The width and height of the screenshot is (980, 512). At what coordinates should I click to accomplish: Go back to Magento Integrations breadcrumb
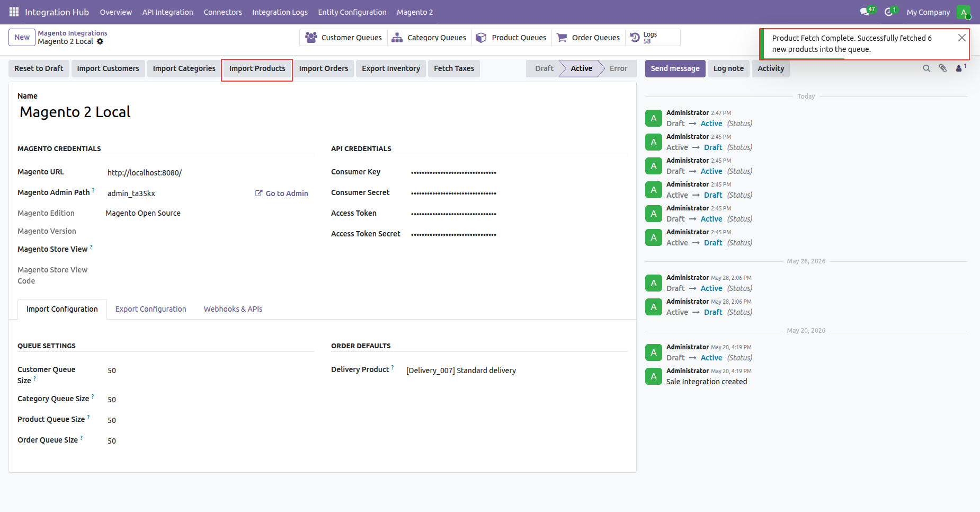(73, 33)
